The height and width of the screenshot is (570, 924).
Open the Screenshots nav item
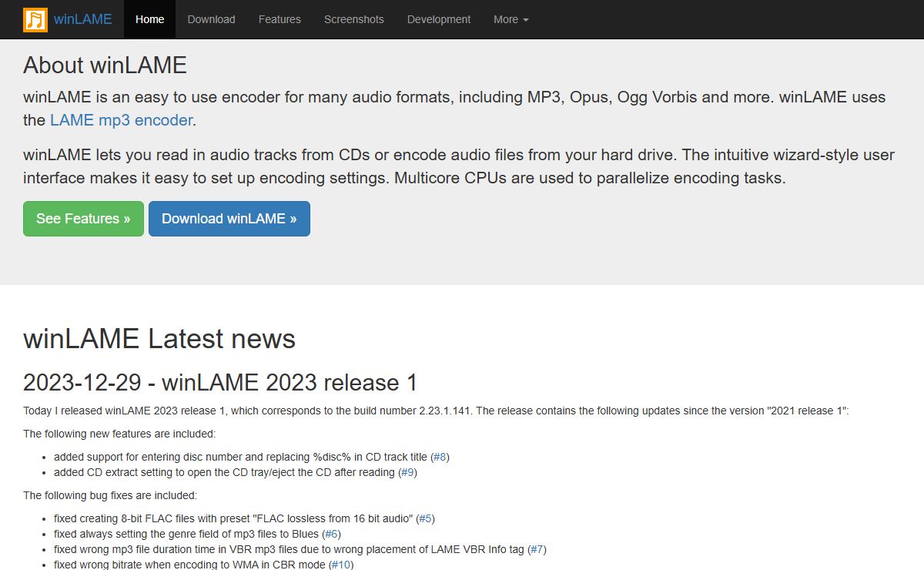pos(353,19)
